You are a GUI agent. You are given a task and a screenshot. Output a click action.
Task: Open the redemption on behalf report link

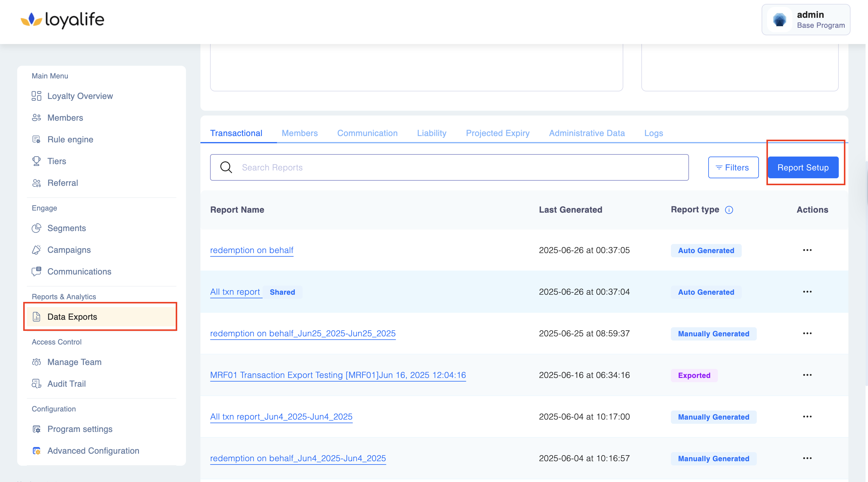coord(252,250)
